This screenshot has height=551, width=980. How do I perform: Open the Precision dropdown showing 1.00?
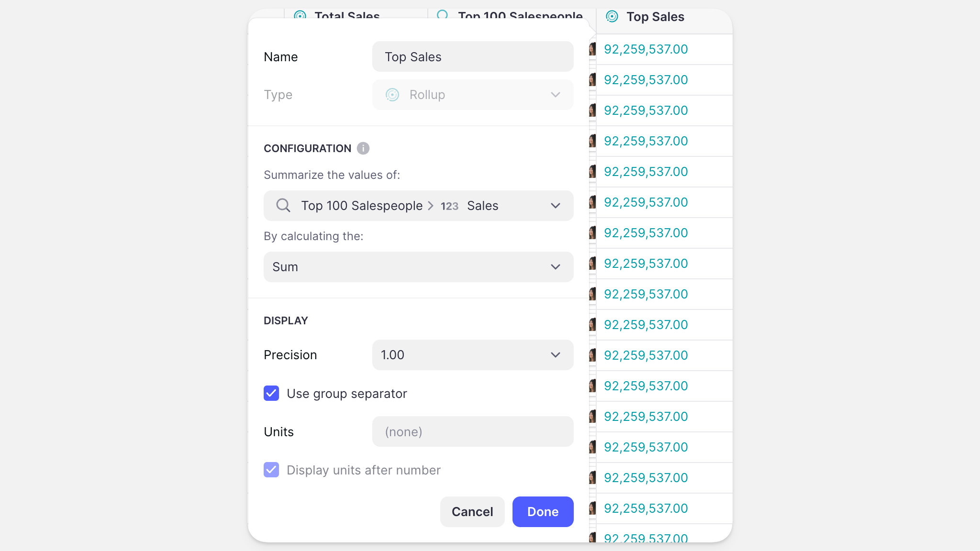tap(472, 355)
